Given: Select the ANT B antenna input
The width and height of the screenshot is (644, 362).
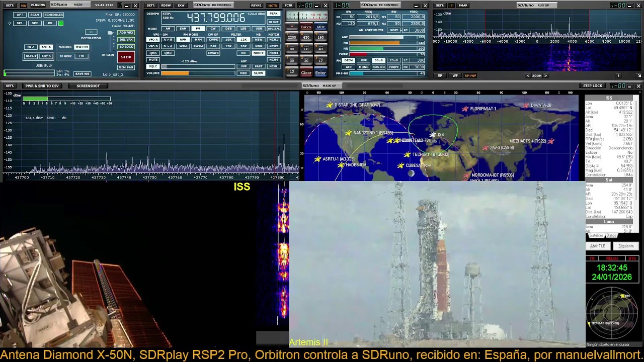Looking at the screenshot, I should tap(46, 56).
